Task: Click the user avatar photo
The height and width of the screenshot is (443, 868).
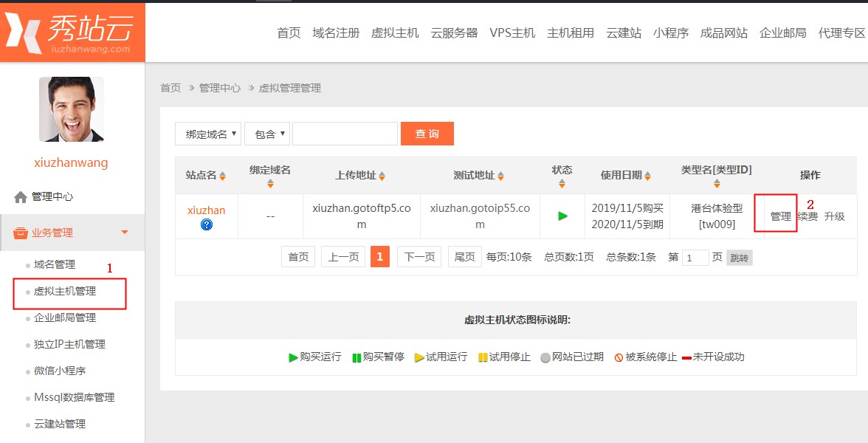Action: (72, 109)
